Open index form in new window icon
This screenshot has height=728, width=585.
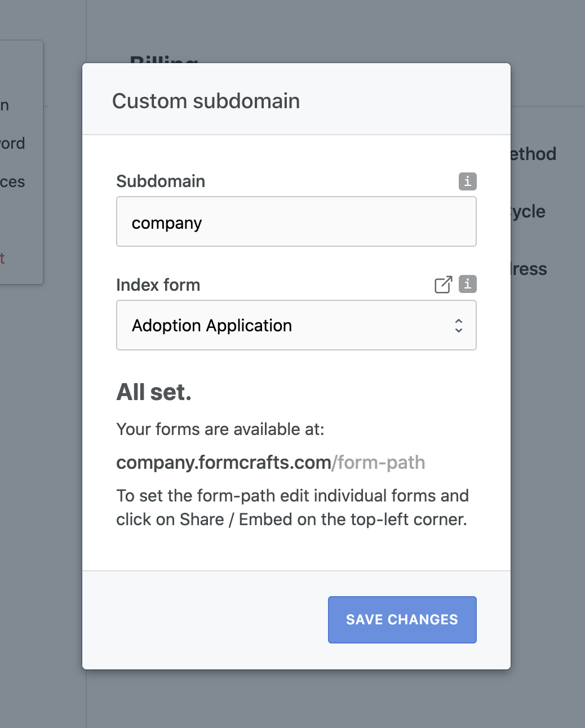(x=444, y=285)
